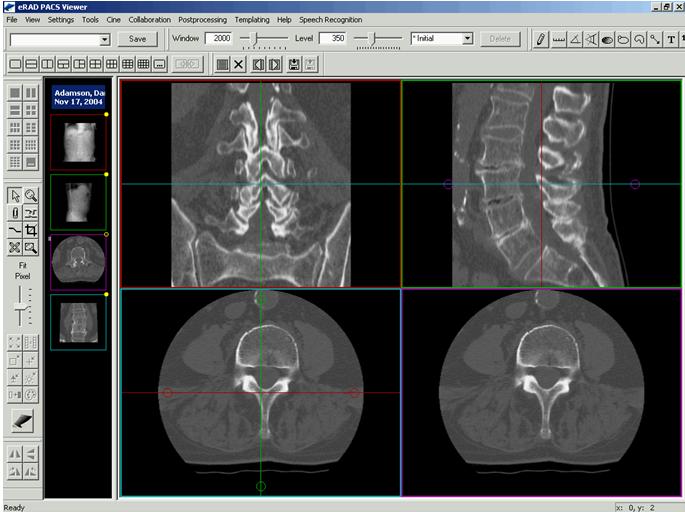
Task: Choose the arrow pointer tool
Action: click(15, 196)
